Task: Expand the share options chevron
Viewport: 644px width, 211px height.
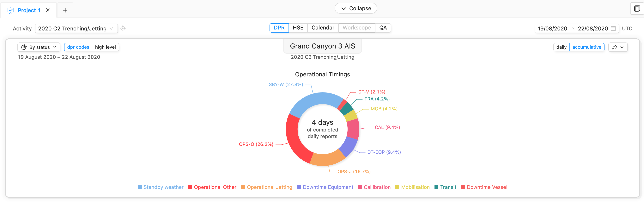Action: point(622,47)
